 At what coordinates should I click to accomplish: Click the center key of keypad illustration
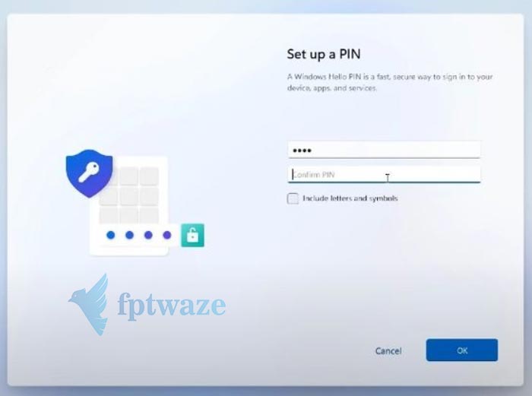pos(129,196)
